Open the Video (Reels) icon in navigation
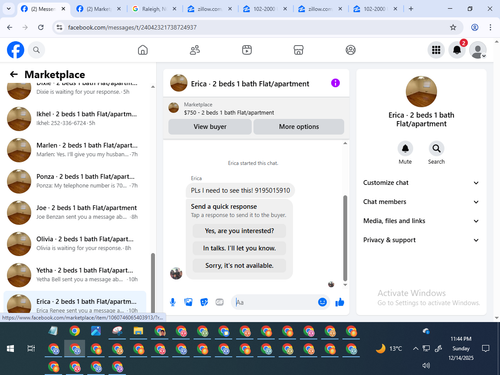This screenshot has width=500, height=375. [247, 50]
